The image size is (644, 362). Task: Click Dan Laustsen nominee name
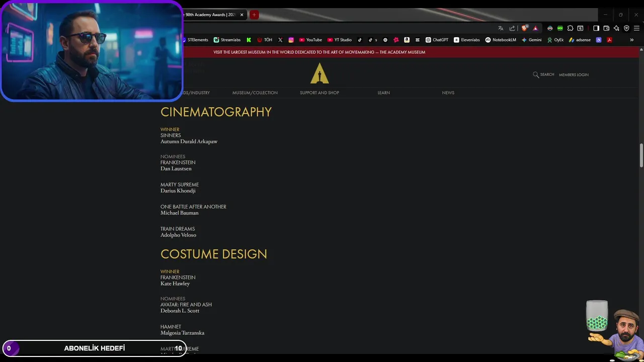176,168
